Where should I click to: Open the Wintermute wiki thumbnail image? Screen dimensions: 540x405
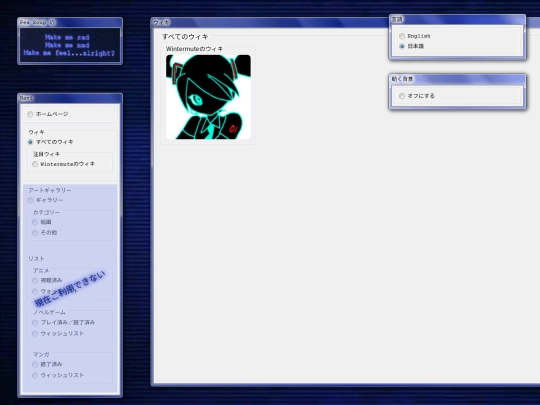(208, 97)
